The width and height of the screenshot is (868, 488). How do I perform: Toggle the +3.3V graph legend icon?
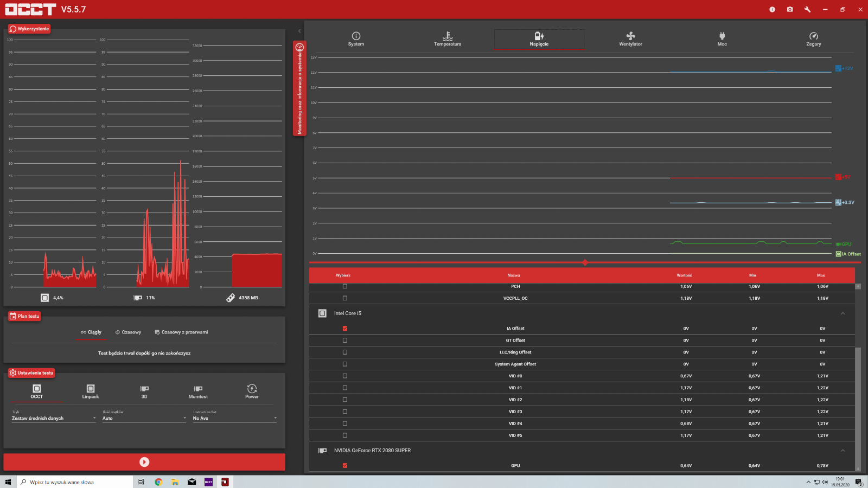coord(838,202)
